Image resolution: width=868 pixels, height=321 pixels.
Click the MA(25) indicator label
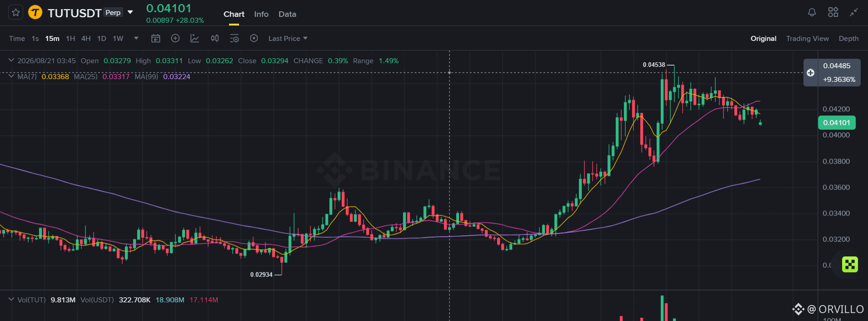pos(85,76)
